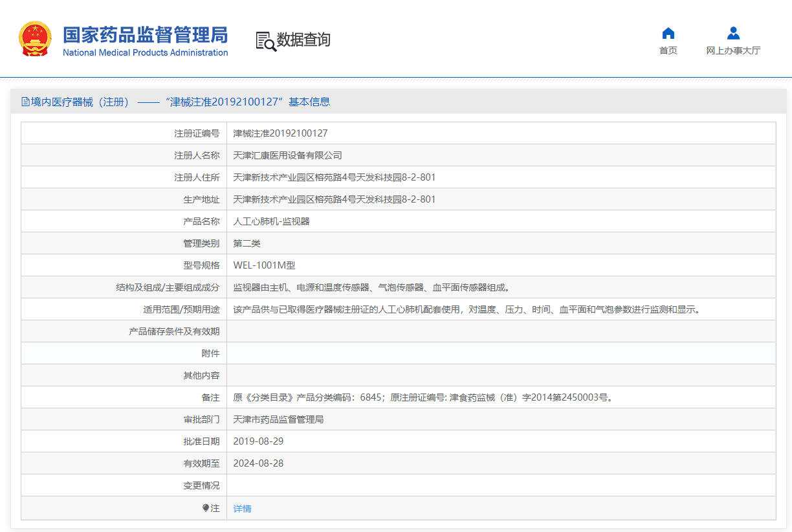Select the address in 生产地址 row
Image resolution: width=792 pixels, height=532 pixels.
tap(335, 199)
